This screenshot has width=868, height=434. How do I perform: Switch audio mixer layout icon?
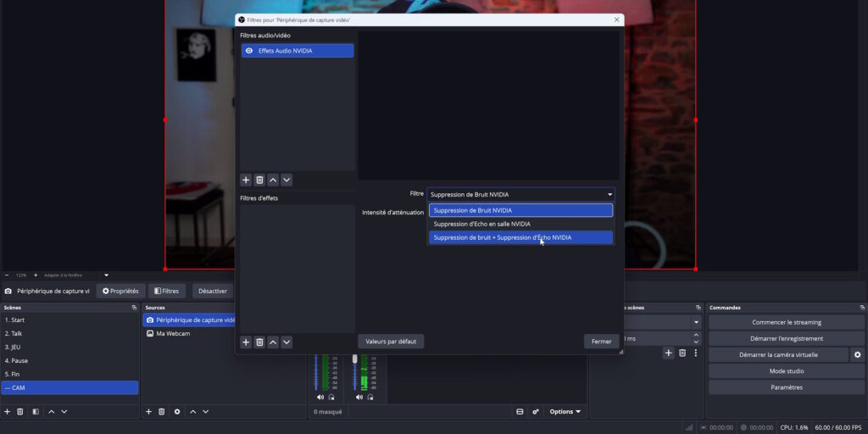[520, 412]
